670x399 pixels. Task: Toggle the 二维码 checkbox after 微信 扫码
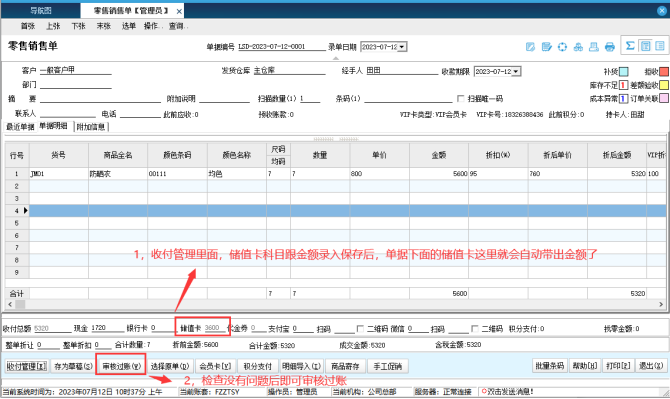(475, 329)
